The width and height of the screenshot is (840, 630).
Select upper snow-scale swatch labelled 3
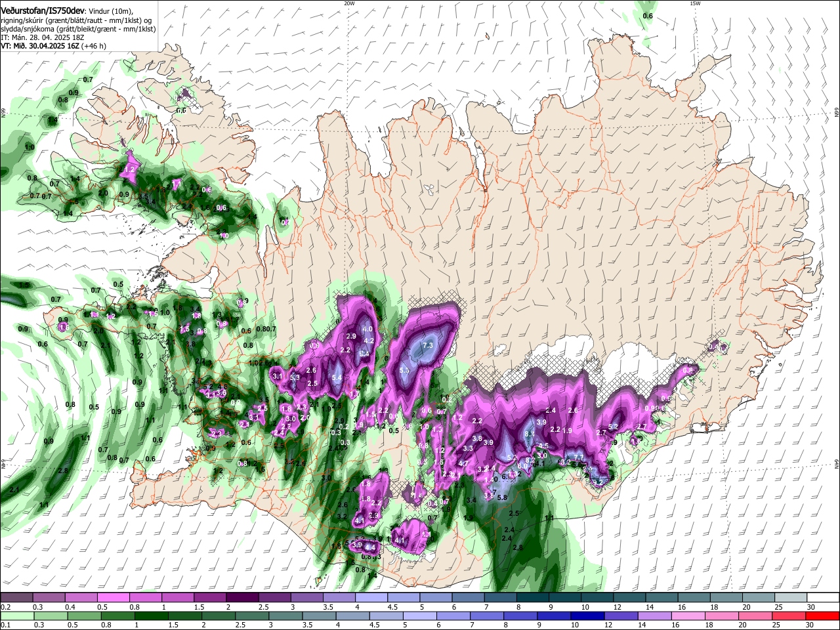pyautogui.click(x=307, y=597)
